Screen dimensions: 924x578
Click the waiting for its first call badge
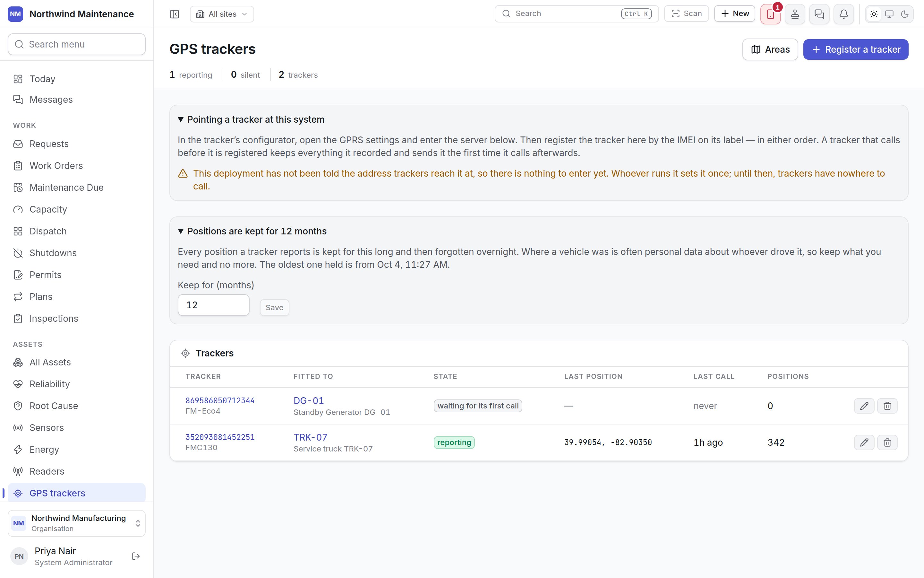(x=478, y=406)
